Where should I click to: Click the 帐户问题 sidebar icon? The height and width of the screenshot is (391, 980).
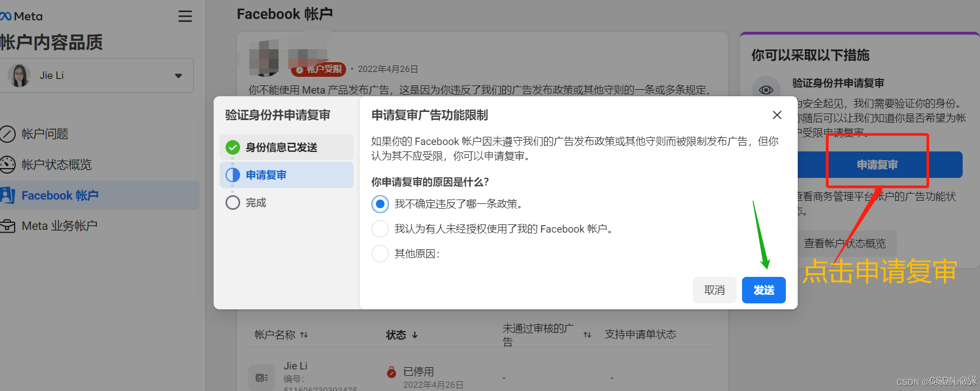click(8, 134)
